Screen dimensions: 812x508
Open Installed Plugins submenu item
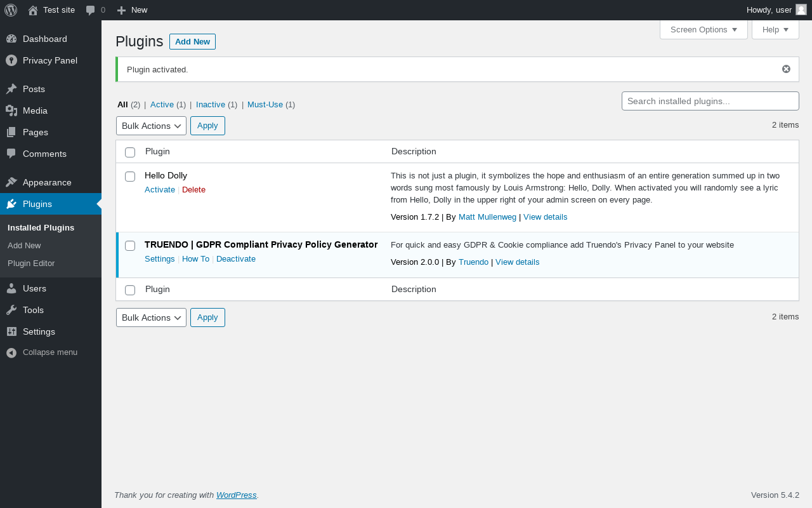41,227
